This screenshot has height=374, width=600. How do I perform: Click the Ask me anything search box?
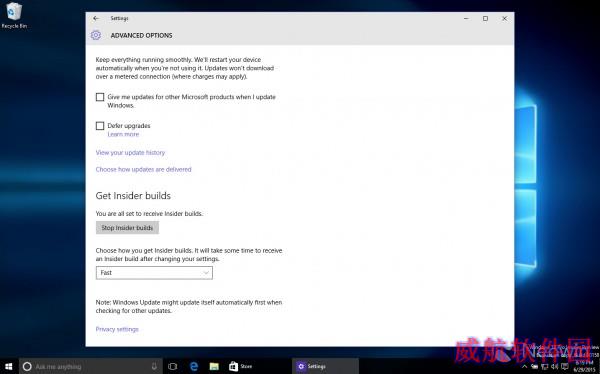coord(91,366)
